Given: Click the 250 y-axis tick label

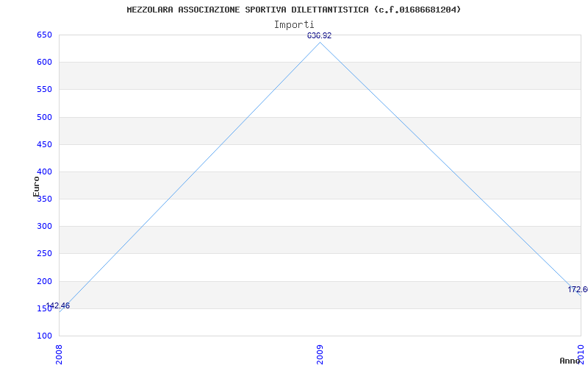Looking at the screenshot, I should point(44,254).
